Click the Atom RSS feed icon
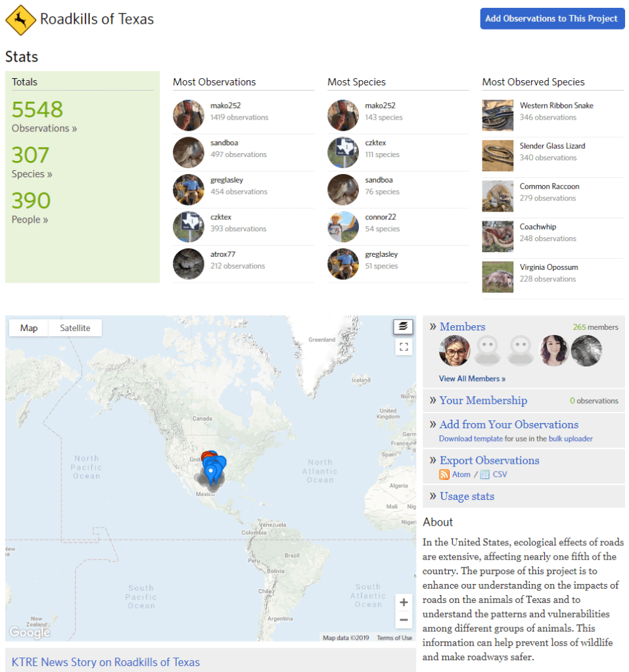This screenshot has width=629, height=672. pyautogui.click(x=445, y=474)
